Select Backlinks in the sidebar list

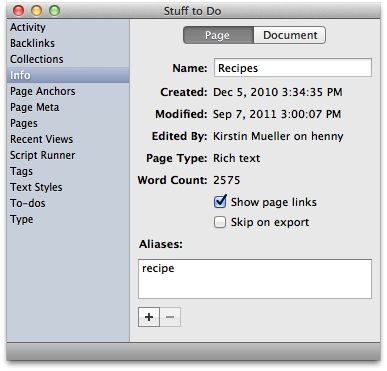[x=68, y=43]
